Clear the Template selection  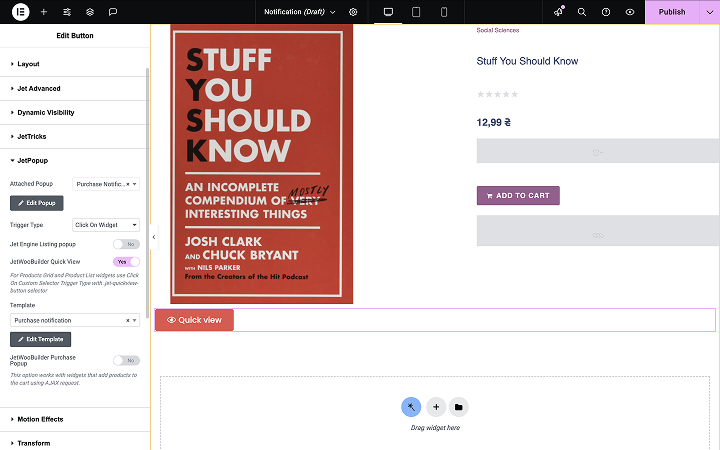(128, 321)
